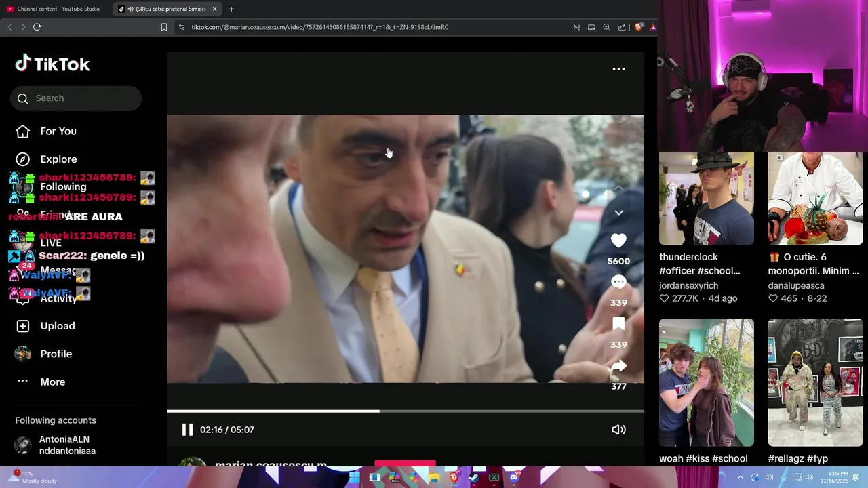The image size is (868, 488).
Task: Pause the playing video
Action: [187, 430]
